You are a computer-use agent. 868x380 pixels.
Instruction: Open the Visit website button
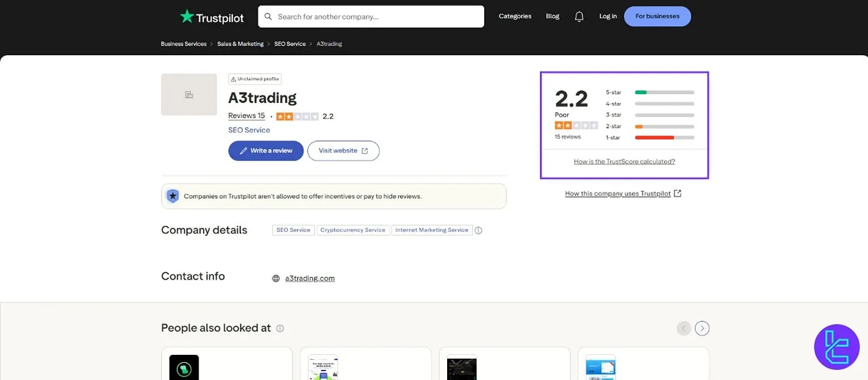(343, 150)
